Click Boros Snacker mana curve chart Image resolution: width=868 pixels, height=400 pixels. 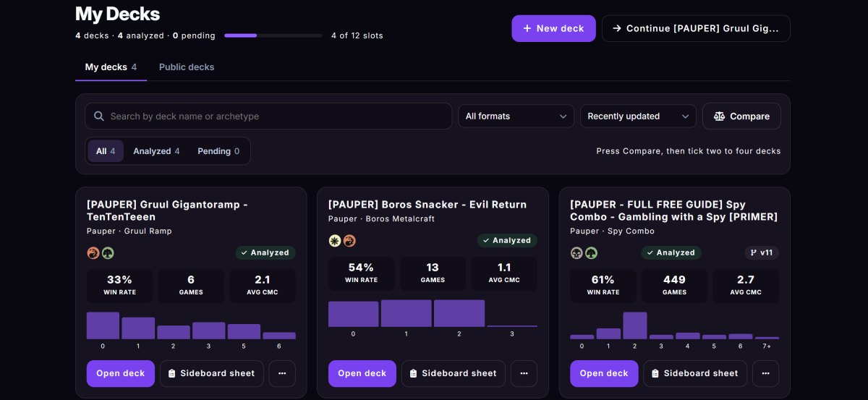433,318
